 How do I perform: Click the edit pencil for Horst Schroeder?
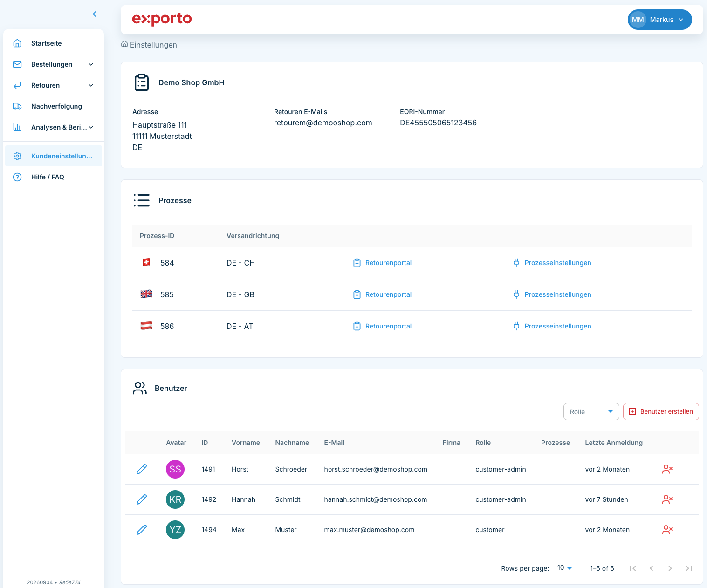point(142,469)
